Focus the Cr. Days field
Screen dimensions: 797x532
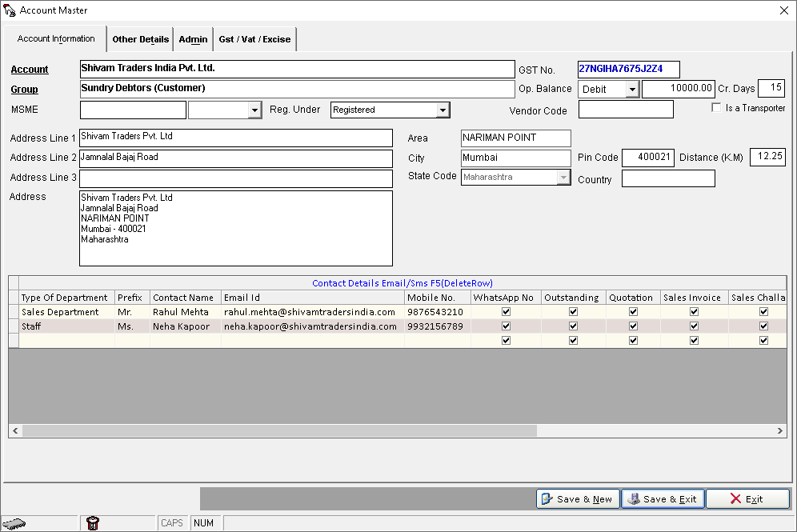[771, 88]
